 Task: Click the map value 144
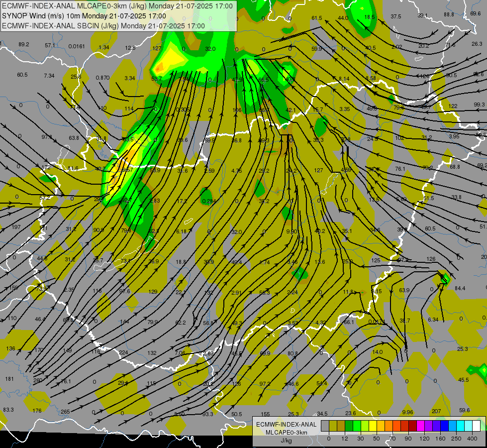coord(124,322)
